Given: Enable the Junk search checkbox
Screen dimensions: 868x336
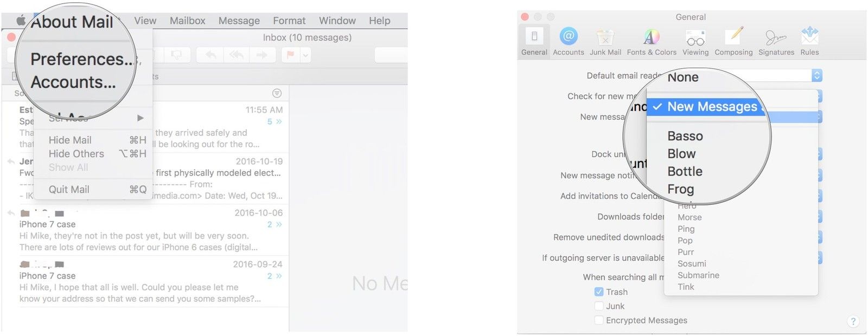Looking at the screenshot, I should [599, 306].
